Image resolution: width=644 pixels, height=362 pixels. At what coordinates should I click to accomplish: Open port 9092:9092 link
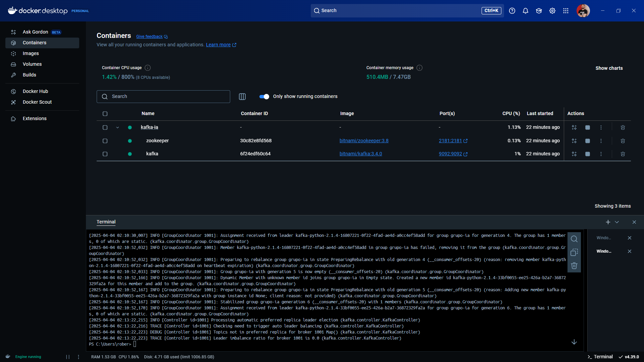tap(453, 154)
